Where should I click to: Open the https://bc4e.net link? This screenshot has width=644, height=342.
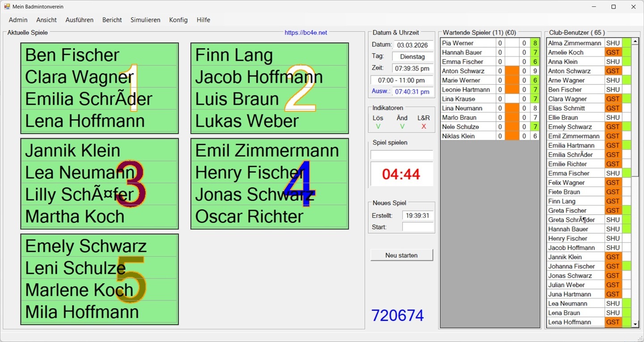306,33
